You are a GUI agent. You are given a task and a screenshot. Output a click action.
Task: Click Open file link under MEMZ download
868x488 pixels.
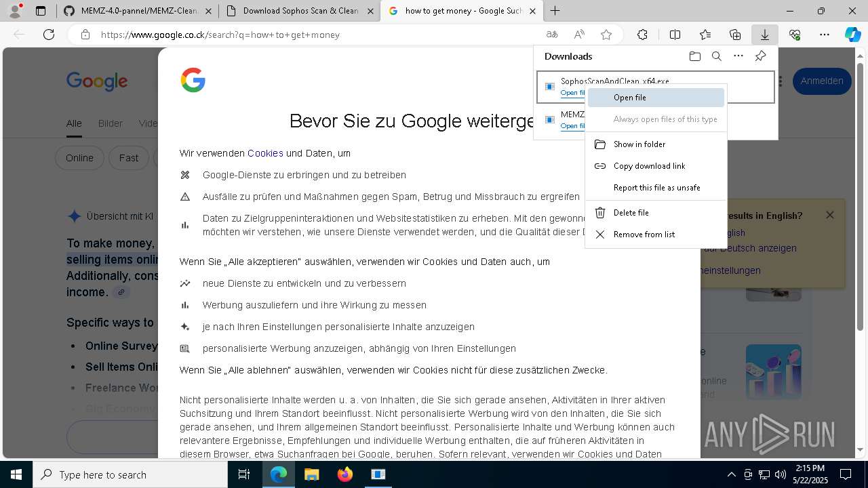coord(573,126)
